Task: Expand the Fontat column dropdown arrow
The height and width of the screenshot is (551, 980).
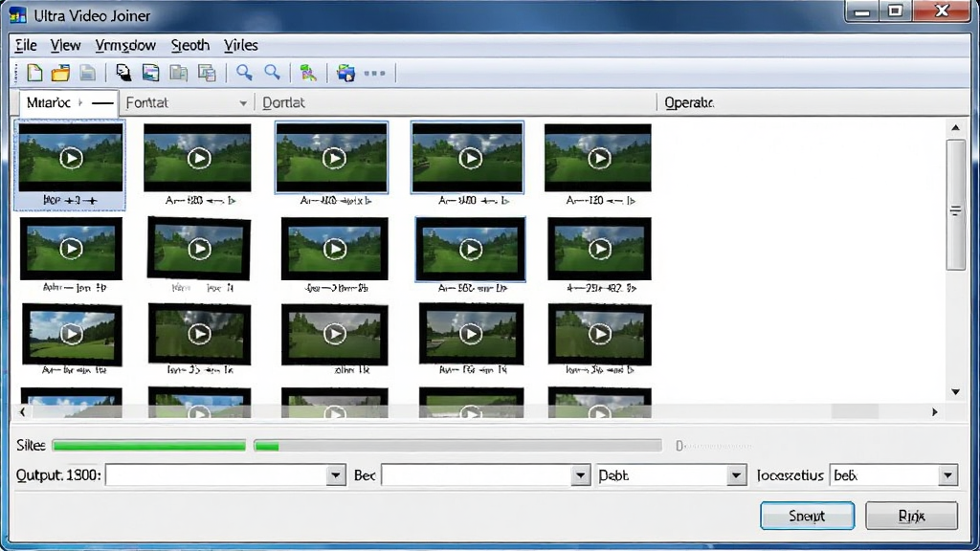Action: 243,103
